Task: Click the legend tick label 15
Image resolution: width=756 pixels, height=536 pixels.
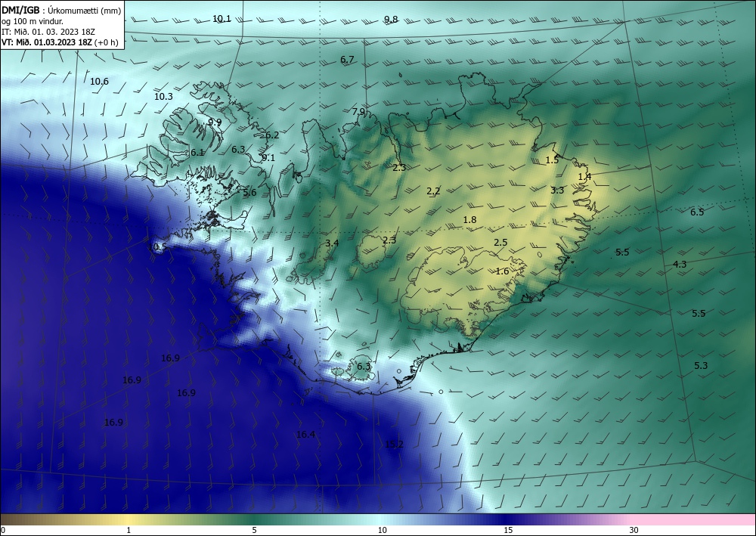Action: pyautogui.click(x=508, y=530)
